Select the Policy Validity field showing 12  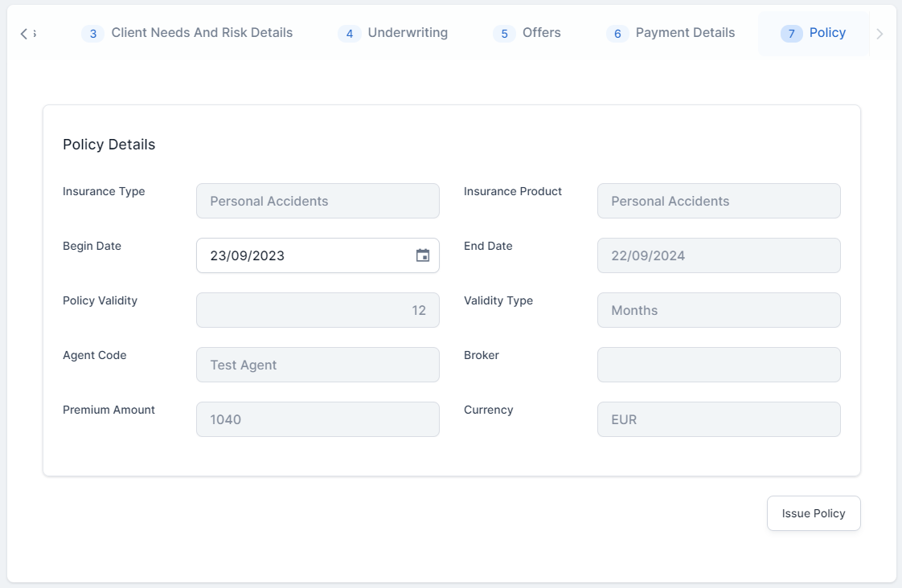[318, 310]
